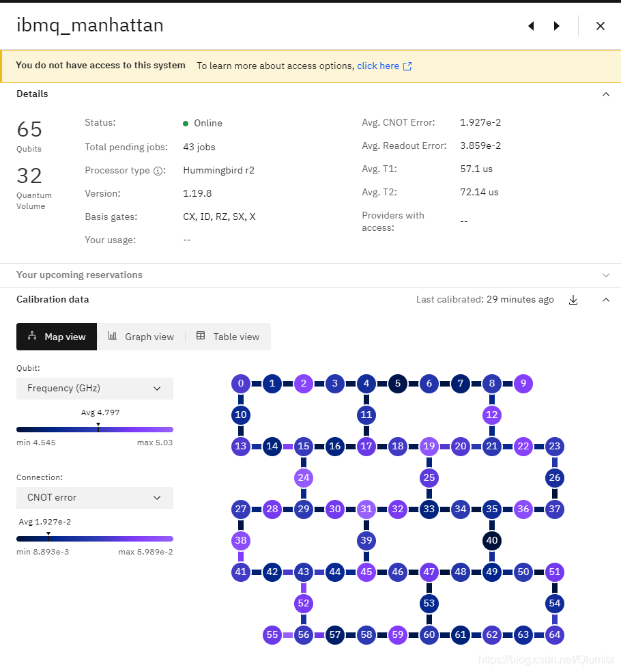Click the connection between qubits 38 and 41

point(241,557)
